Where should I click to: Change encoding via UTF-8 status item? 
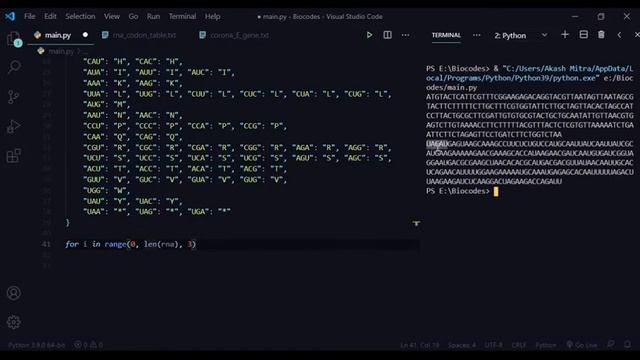[493, 345]
